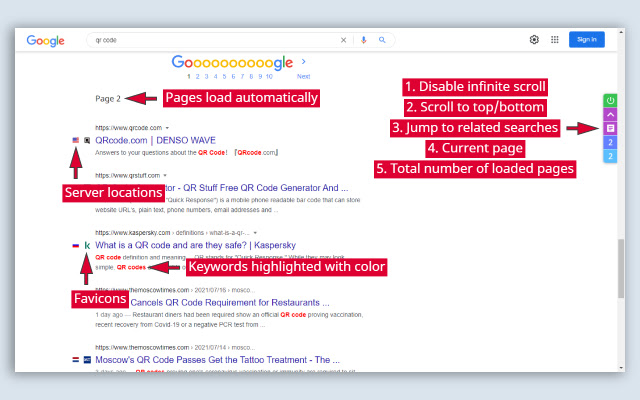
Task: Go to results page 7 in pagination
Action: (x=242, y=76)
